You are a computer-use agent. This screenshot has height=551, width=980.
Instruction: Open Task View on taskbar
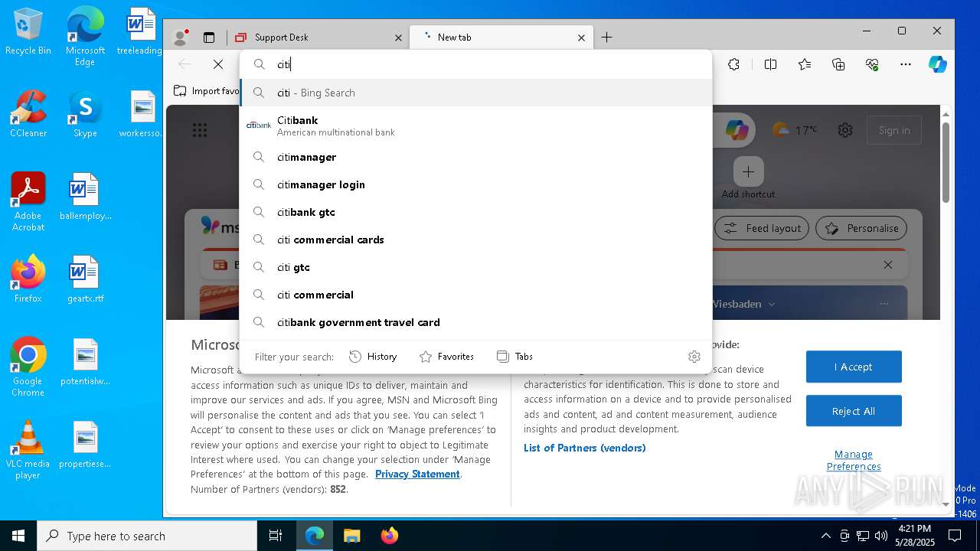point(276,536)
